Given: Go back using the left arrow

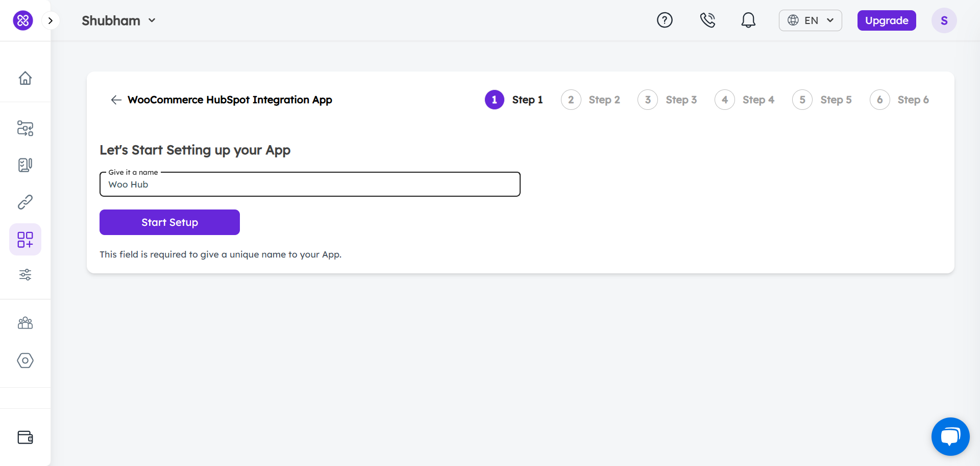Looking at the screenshot, I should click(x=116, y=100).
